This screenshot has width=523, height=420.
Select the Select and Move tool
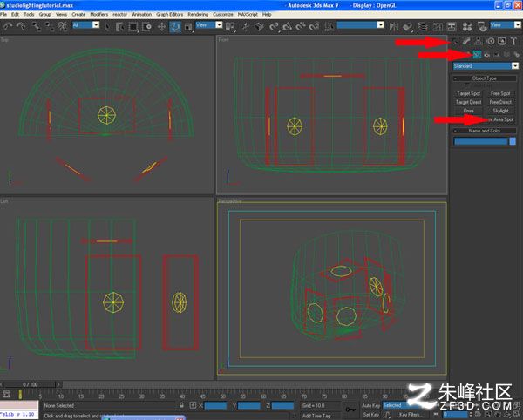click(x=162, y=26)
